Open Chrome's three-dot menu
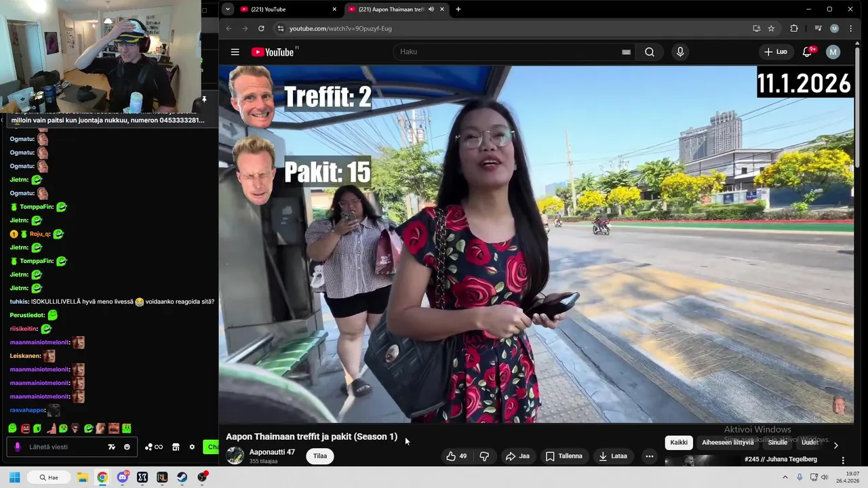Viewport: 868px width, 488px height. pos(850,28)
